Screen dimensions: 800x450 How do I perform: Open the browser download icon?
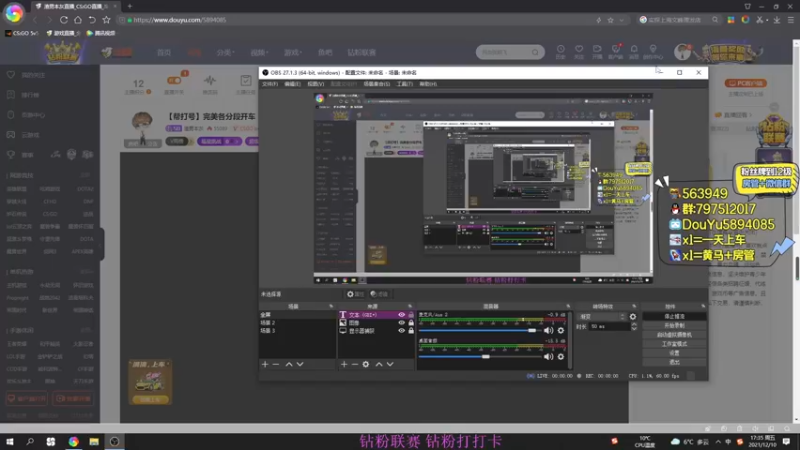tap(777, 20)
